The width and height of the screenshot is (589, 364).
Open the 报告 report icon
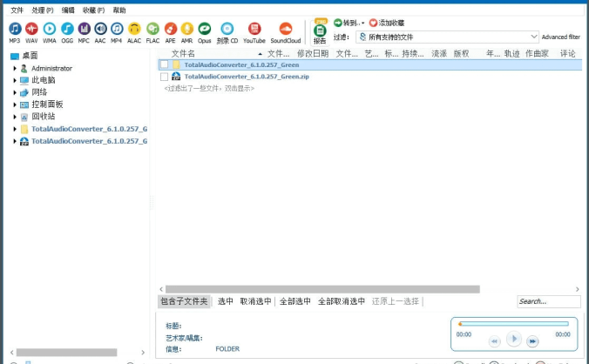tap(320, 30)
